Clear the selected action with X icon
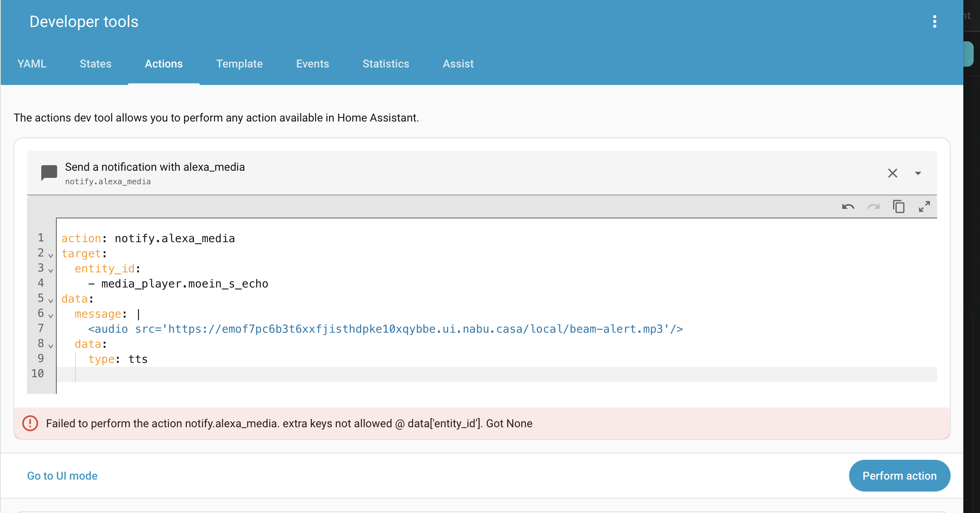Screen dimensions: 980x513 (x=892, y=173)
